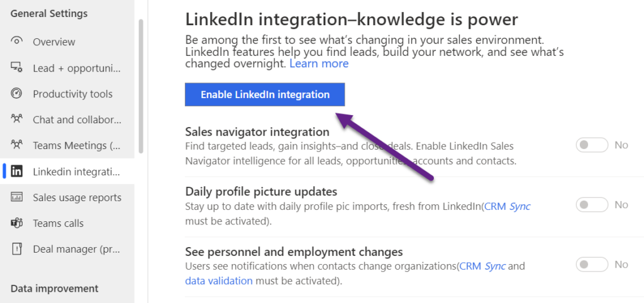Open Sales usage reports menu item
644x303 pixels.
click(x=77, y=197)
